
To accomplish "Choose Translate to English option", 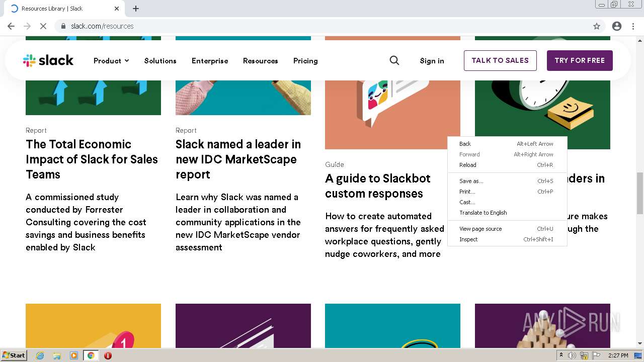I will point(507,213).
